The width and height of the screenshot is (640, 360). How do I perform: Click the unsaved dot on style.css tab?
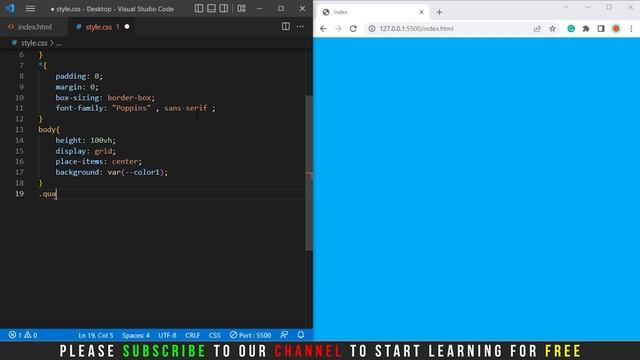pyautogui.click(x=127, y=27)
